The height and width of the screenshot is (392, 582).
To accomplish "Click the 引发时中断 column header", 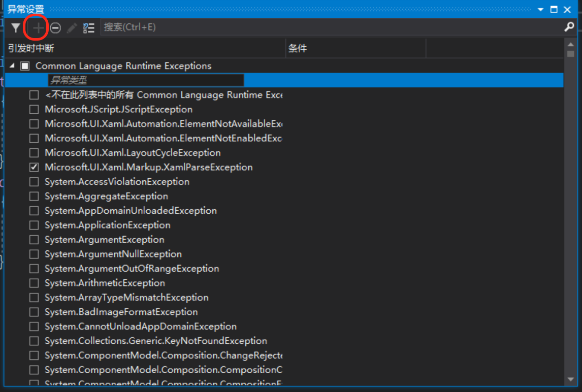I will [x=31, y=49].
